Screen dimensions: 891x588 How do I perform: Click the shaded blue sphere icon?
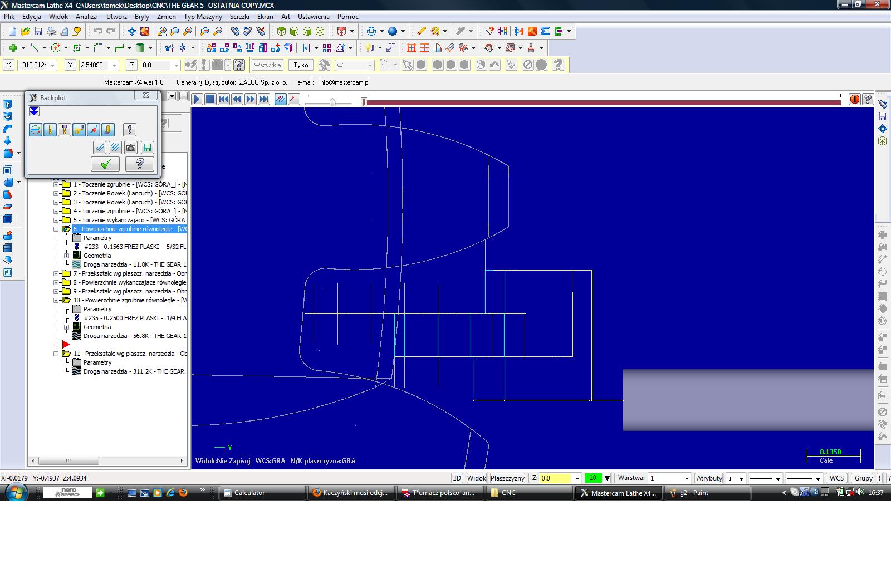pyautogui.click(x=393, y=32)
